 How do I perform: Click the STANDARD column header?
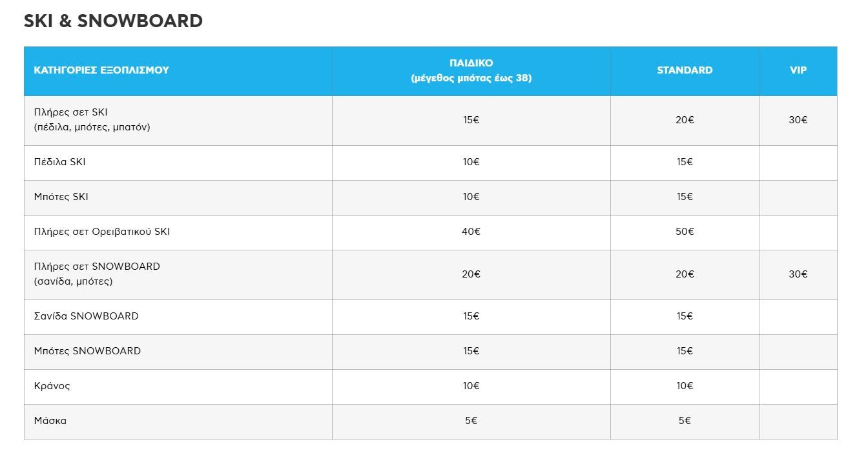pos(685,70)
